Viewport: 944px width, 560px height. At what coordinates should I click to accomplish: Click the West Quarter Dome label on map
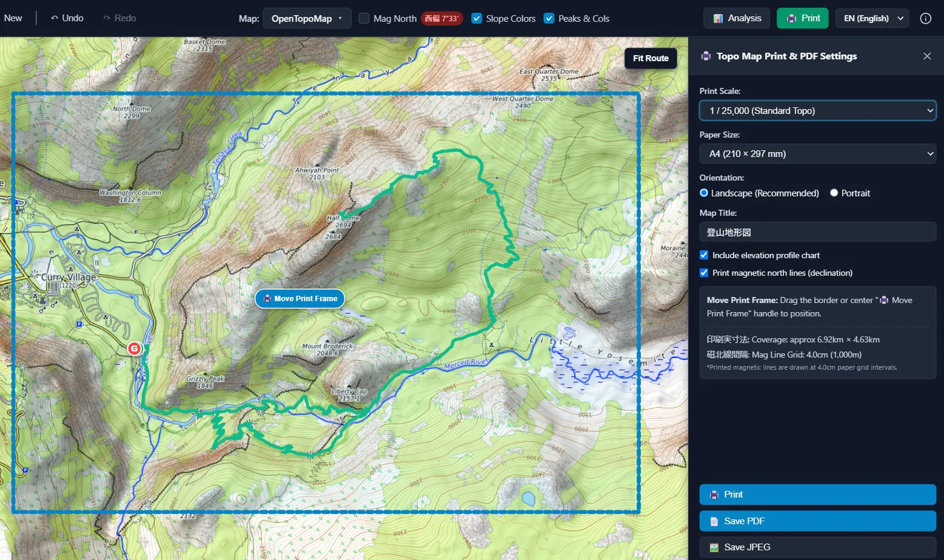[x=523, y=99]
